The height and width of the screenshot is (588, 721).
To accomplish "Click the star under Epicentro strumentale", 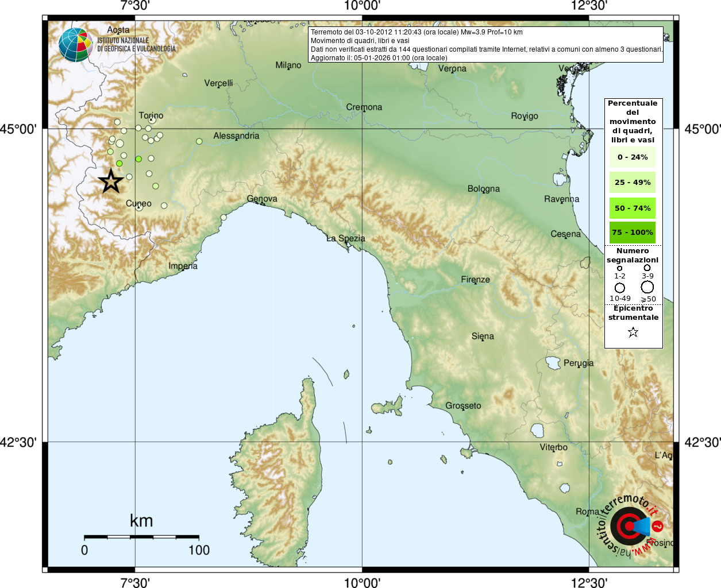I will click(x=633, y=332).
